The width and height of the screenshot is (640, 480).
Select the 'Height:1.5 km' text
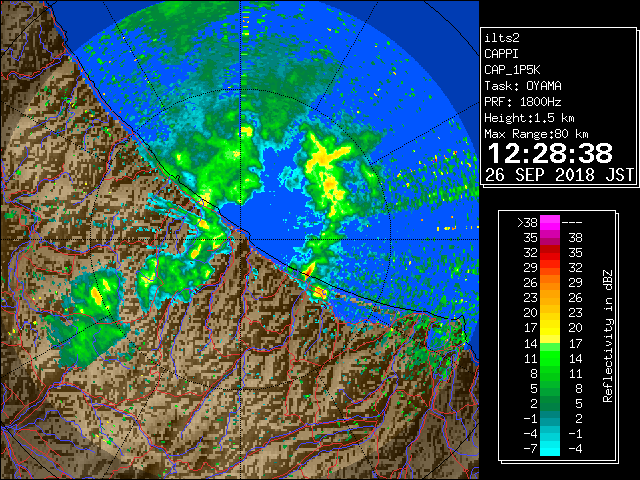coord(529,118)
